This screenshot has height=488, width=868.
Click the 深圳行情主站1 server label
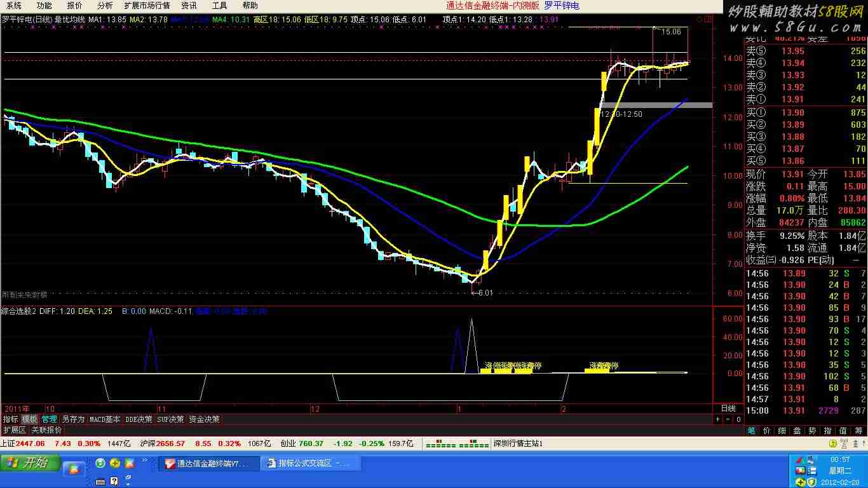(518, 444)
